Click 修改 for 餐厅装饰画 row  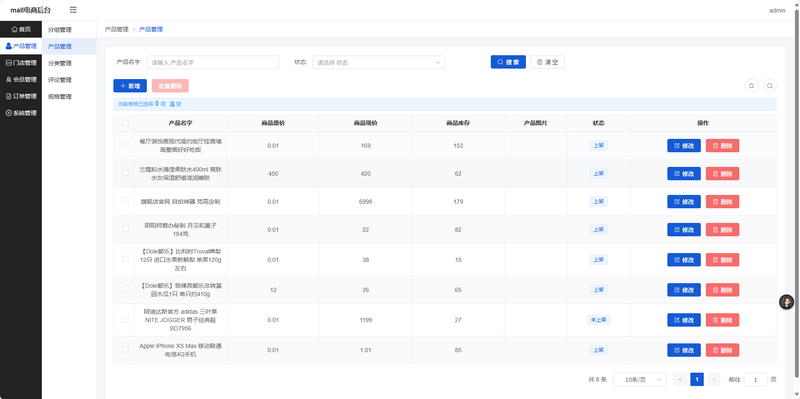click(x=684, y=145)
